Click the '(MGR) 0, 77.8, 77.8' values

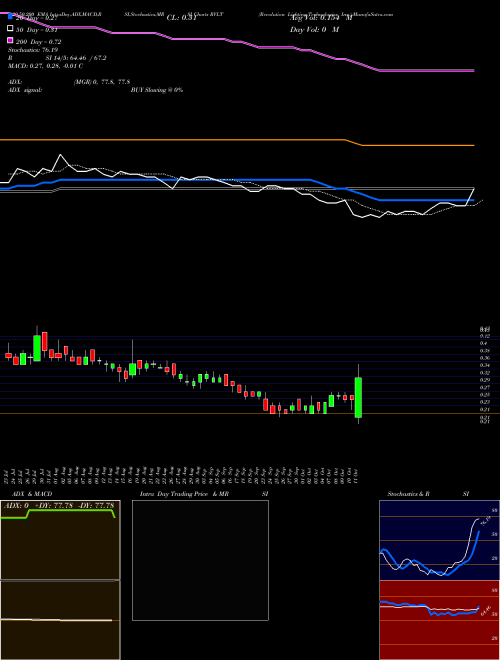tap(102, 82)
